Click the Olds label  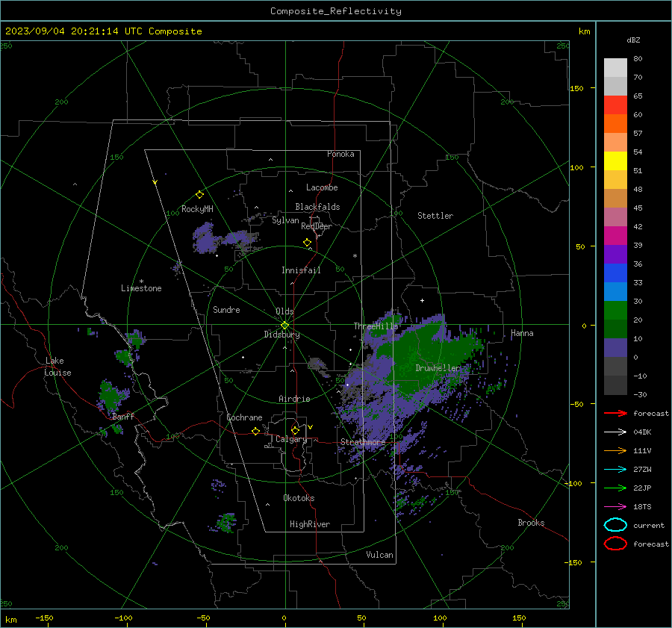[x=284, y=311]
